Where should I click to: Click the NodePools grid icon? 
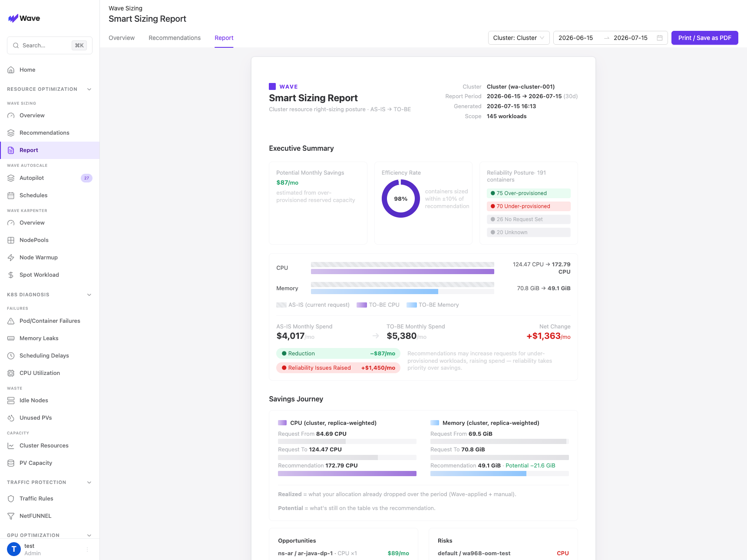point(11,240)
